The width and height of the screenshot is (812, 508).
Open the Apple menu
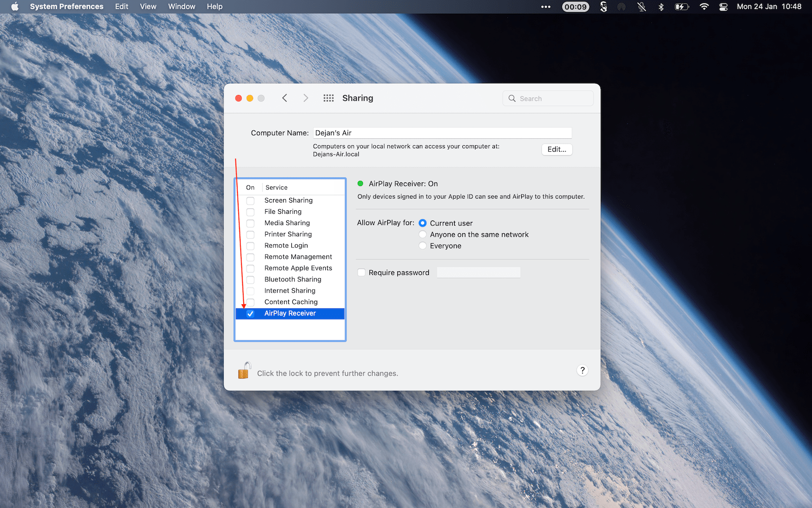click(x=15, y=7)
